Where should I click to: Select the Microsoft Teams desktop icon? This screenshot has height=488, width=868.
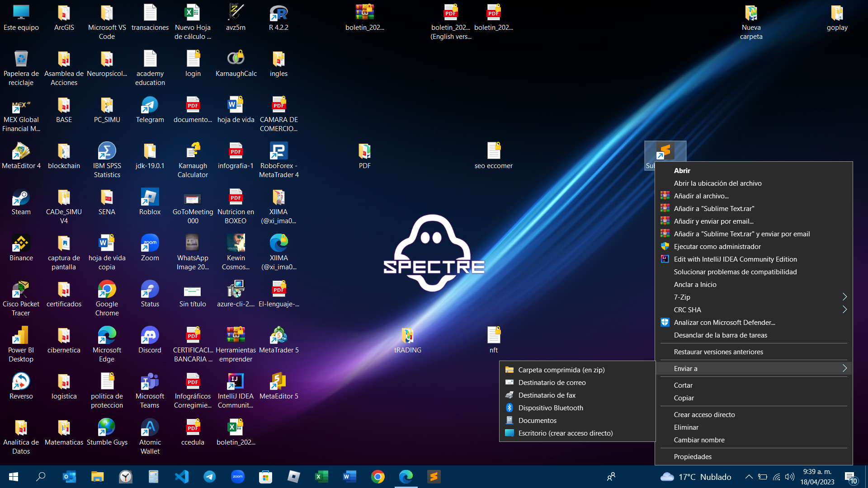150,390
